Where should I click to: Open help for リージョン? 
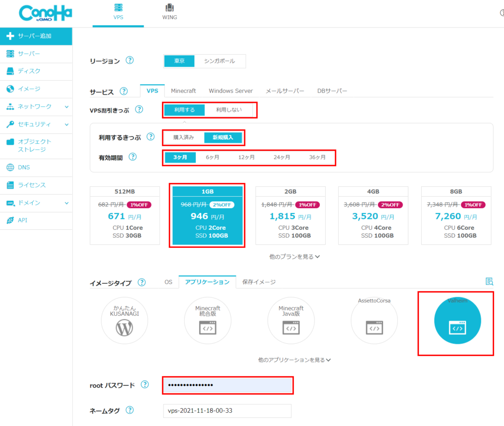point(129,61)
